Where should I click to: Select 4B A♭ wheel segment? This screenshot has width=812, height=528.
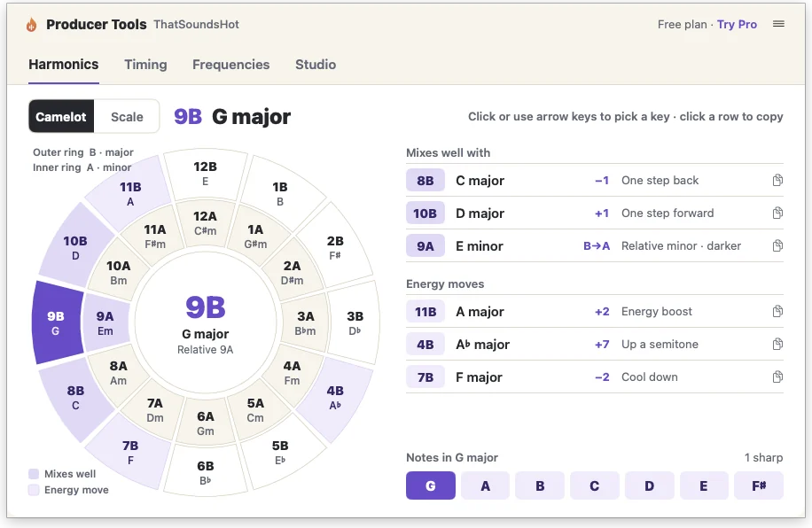click(335, 398)
